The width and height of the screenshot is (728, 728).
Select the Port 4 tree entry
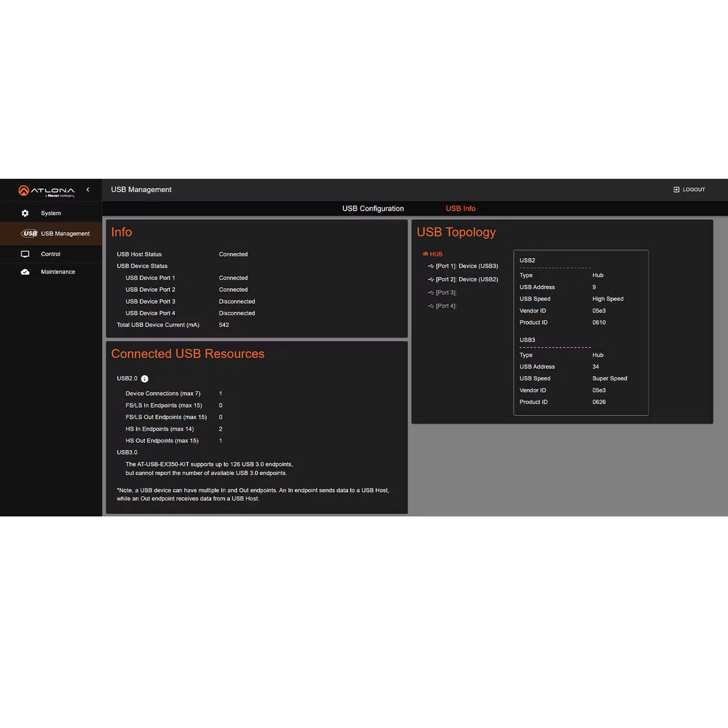click(442, 306)
